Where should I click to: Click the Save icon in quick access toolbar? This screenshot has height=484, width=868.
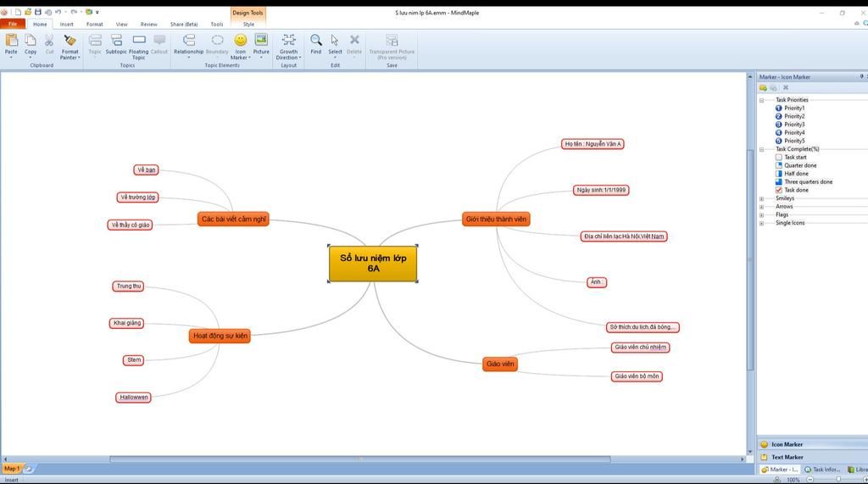pos(37,12)
